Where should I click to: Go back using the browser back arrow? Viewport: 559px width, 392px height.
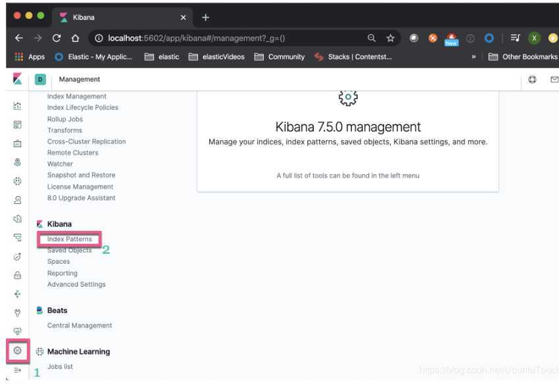pyautogui.click(x=19, y=38)
